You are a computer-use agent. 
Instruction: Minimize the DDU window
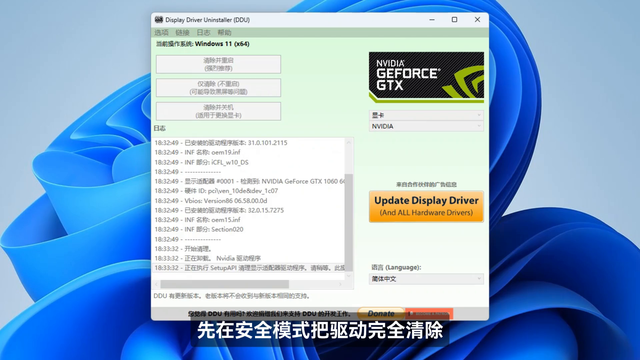tap(432, 20)
